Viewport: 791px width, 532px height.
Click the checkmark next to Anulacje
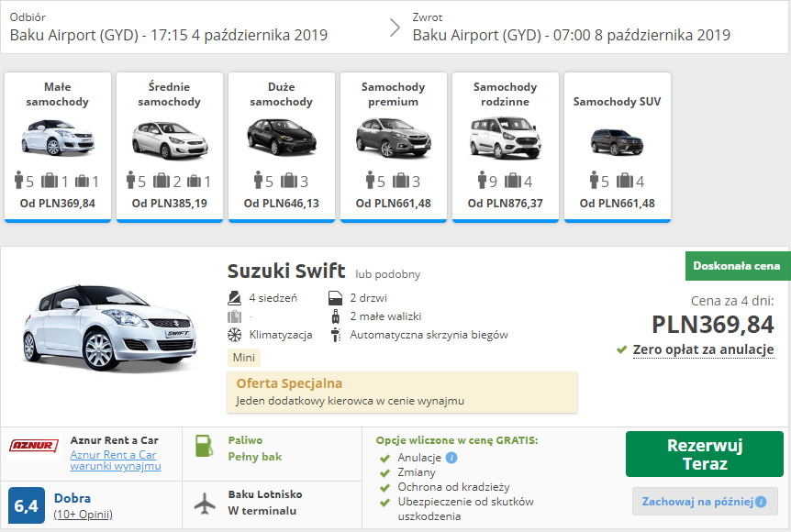pos(384,459)
